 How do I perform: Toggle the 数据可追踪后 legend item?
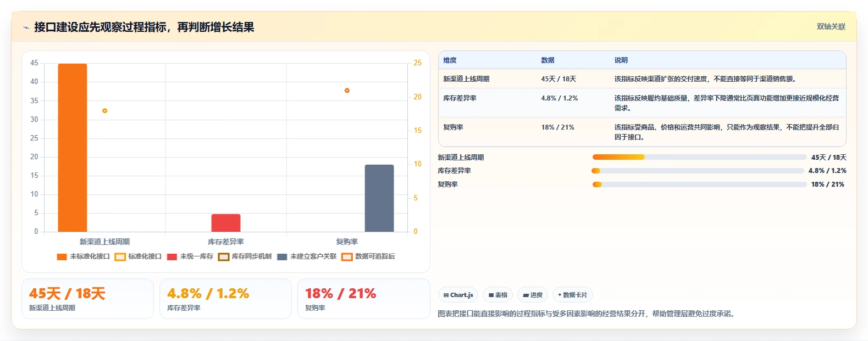click(368, 256)
